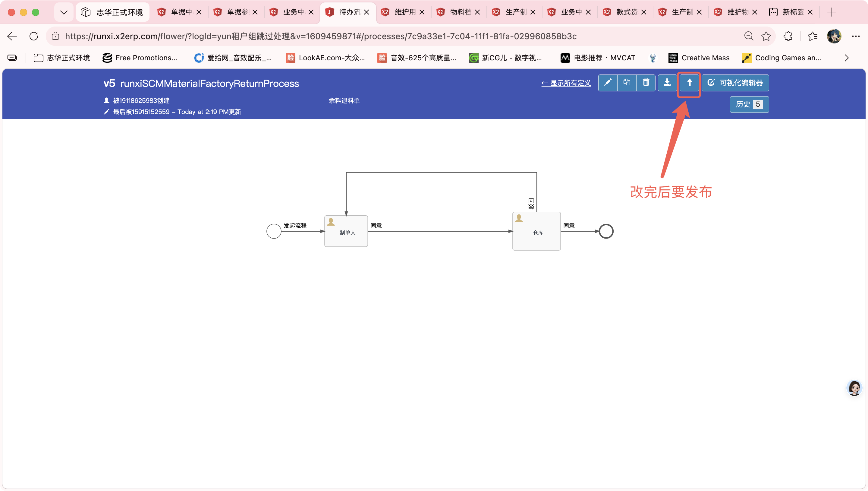Click the 余料退料单 description text
This screenshot has width=868, height=491.
pos(344,100)
